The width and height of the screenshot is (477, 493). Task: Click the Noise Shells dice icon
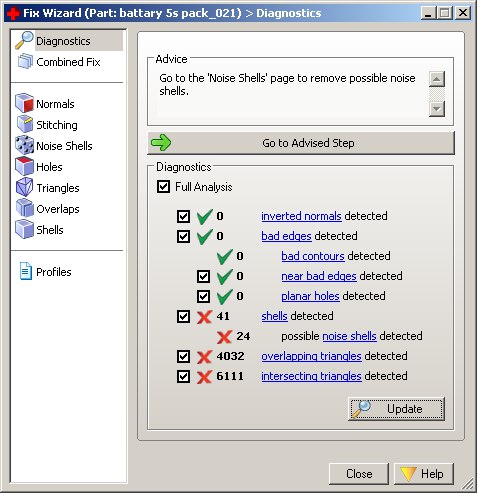(x=24, y=145)
